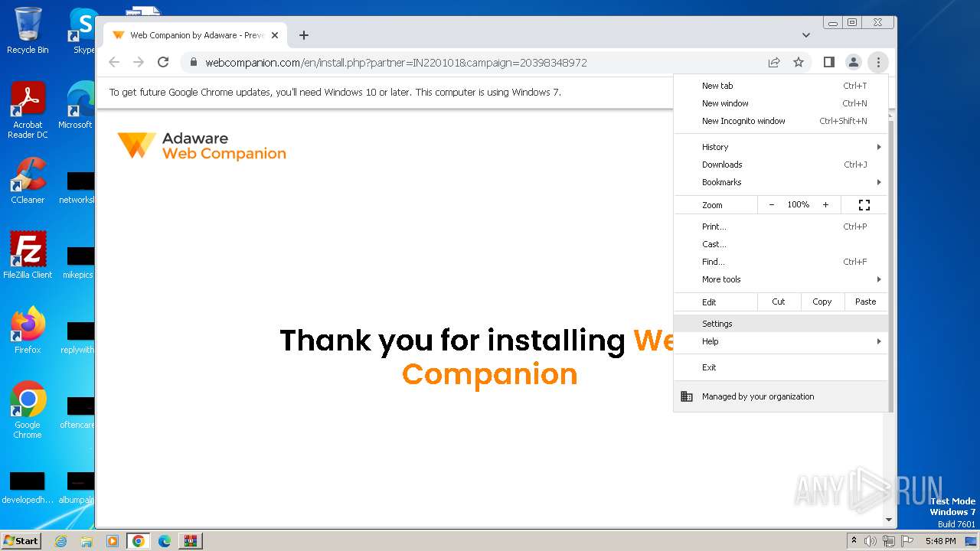Show hidden tray icons arrow

[854, 541]
